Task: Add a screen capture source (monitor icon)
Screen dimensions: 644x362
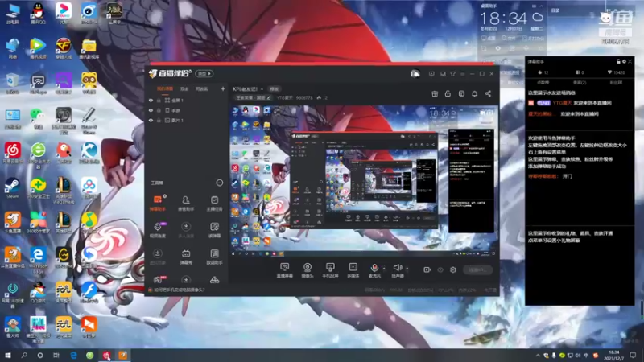Action: pyautogui.click(x=284, y=270)
